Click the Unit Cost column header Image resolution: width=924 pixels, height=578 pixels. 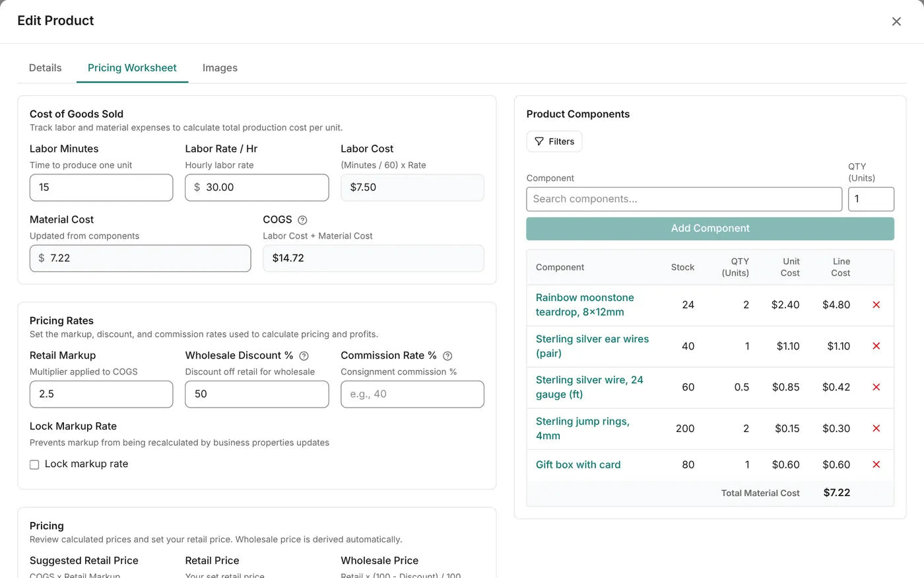point(790,268)
